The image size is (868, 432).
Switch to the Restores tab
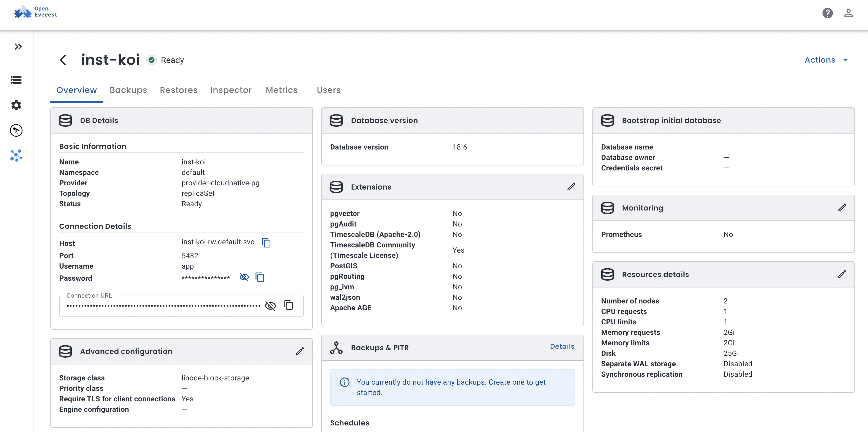(x=179, y=90)
